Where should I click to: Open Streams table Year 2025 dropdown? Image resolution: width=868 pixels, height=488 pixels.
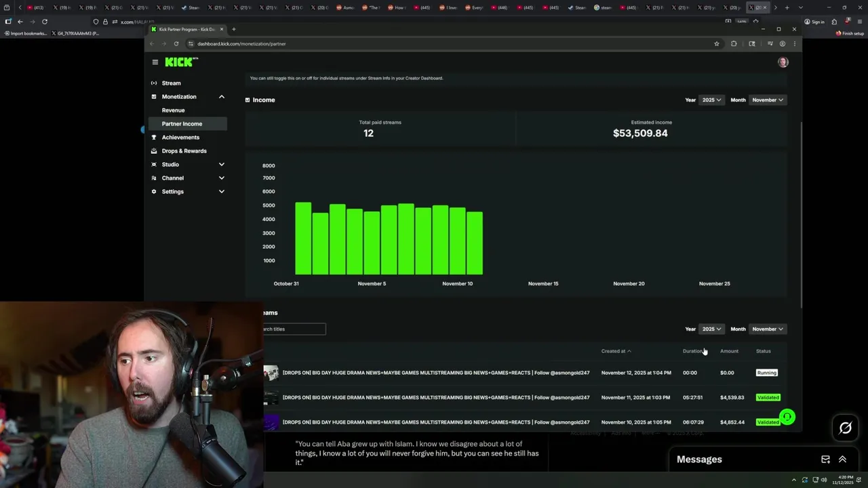(711, 329)
